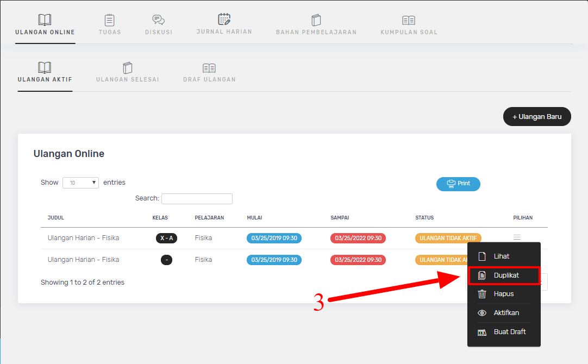
Task: Click the printer icon in Print button
Action: 451,184
